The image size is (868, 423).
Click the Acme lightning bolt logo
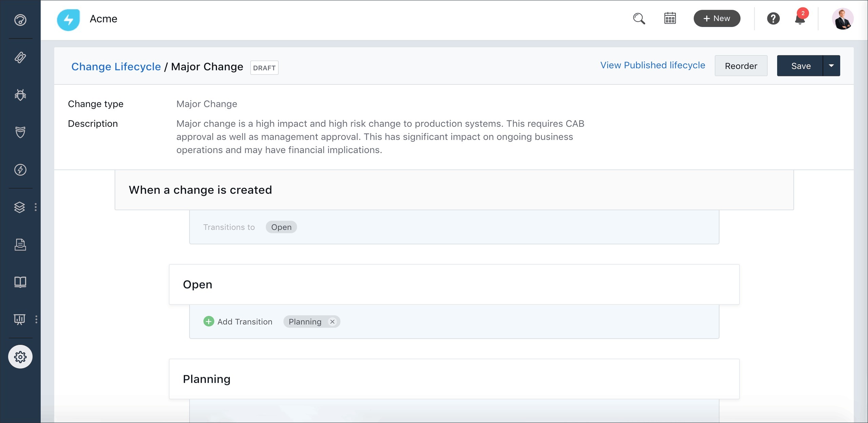68,19
